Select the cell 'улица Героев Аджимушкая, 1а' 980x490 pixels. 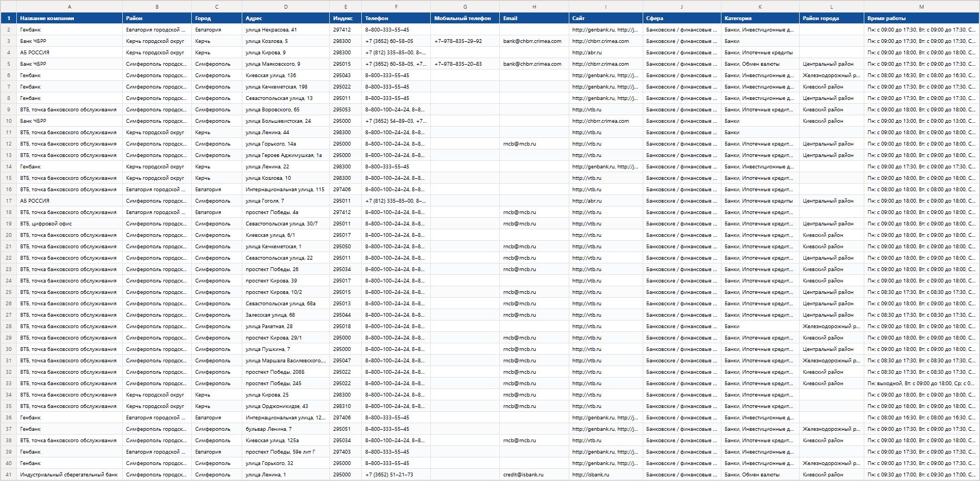click(x=286, y=155)
